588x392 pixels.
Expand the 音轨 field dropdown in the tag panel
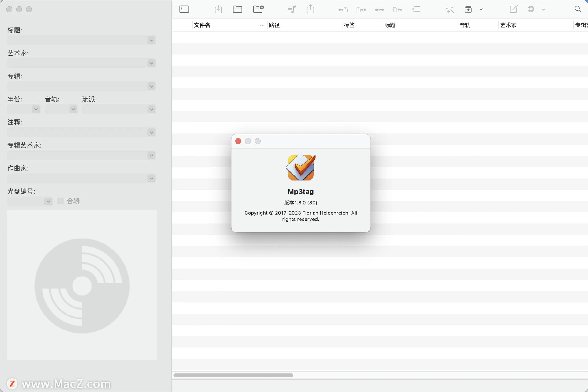pyautogui.click(x=73, y=109)
